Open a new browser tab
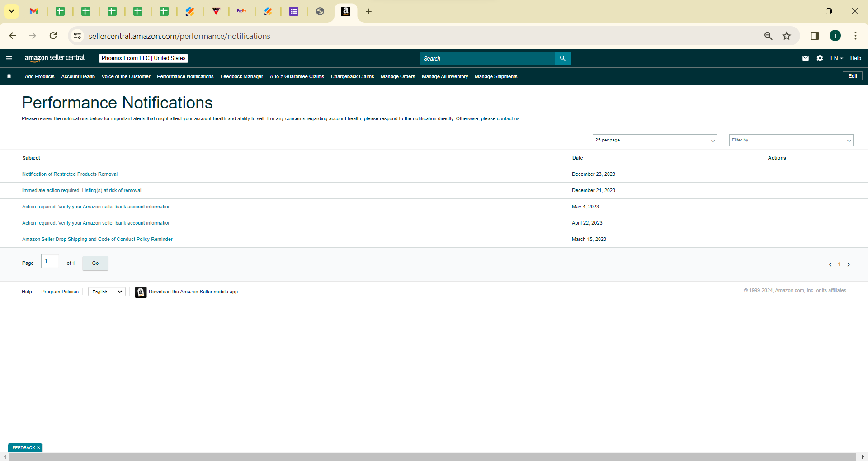Screen dimensions: 868x461 coord(368,11)
